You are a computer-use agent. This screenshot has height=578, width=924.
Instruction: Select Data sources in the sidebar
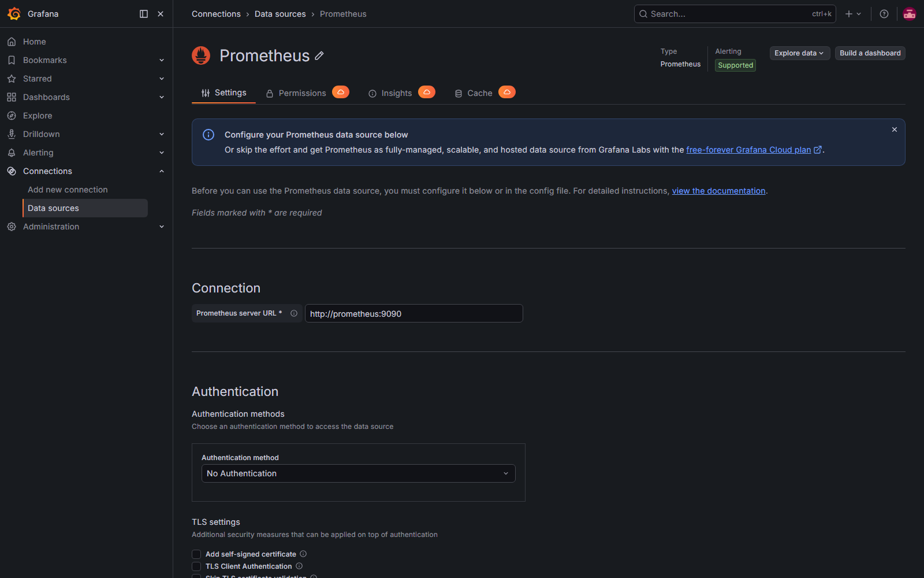85,208
